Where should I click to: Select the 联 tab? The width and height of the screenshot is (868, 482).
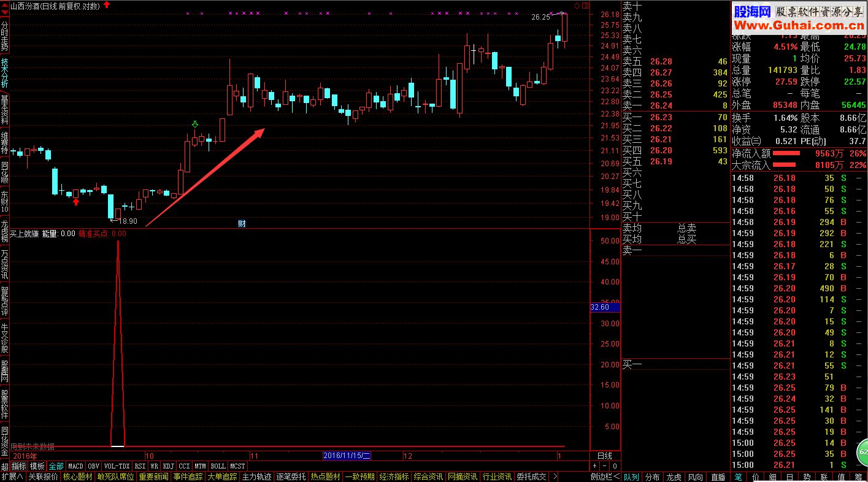tap(824, 477)
